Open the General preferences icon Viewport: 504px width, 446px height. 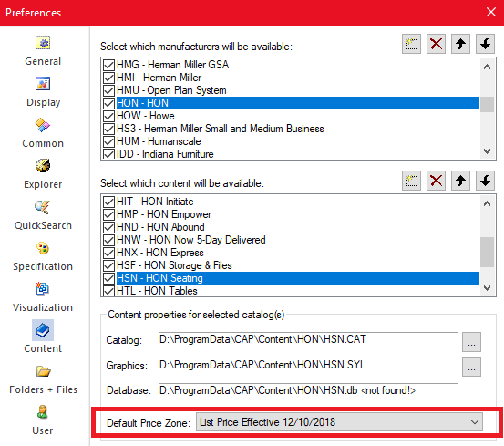pos(43,43)
